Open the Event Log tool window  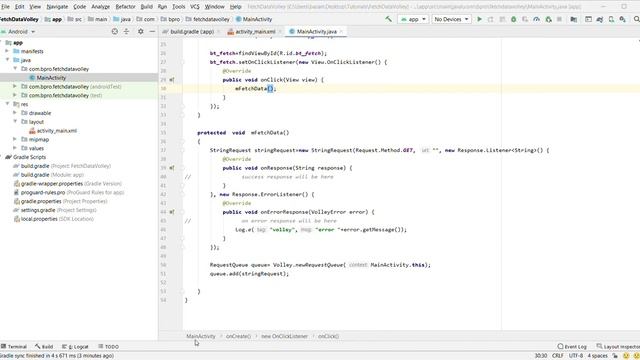pyautogui.click(x=572, y=347)
